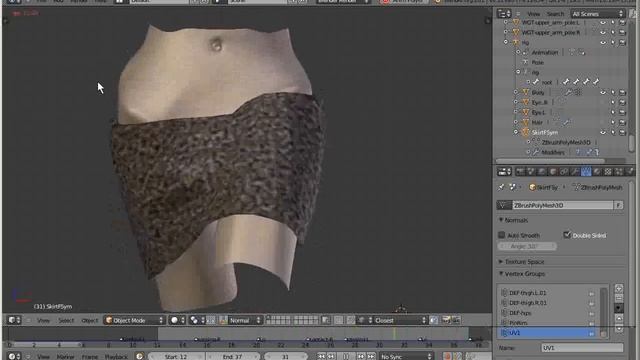Screen dimensions: 640x360
Task: Open the Modifiers wrench tab icon
Action: (575, 172)
